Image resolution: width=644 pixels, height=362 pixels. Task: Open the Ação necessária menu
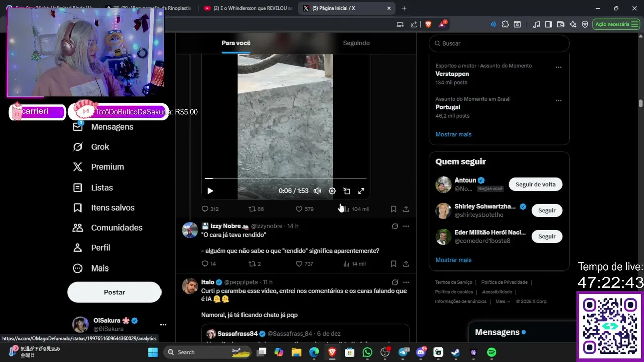(x=616, y=24)
